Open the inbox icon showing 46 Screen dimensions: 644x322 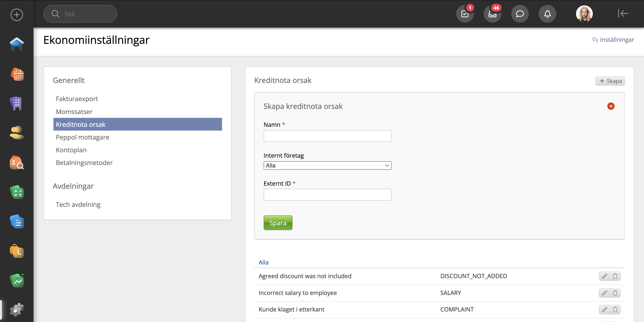492,14
